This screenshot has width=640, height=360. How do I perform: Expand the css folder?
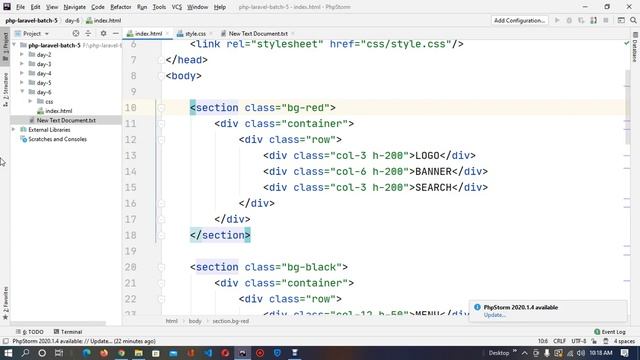30,101
